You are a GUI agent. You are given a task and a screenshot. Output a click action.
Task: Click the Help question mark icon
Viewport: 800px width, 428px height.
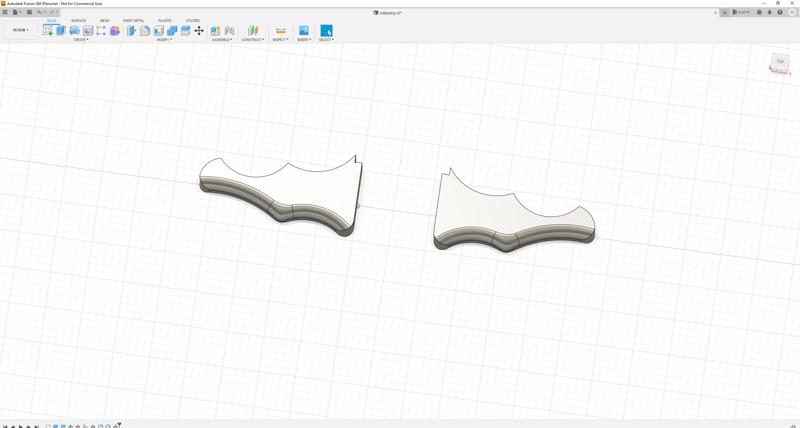[x=780, y=12]
